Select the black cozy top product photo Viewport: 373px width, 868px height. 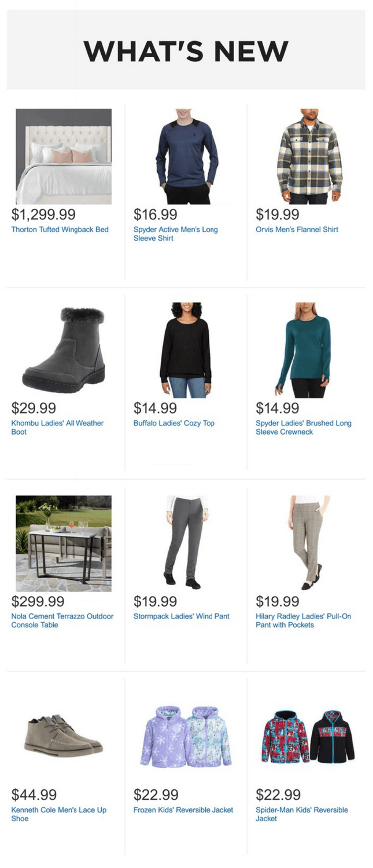click(x=186, y=350)
